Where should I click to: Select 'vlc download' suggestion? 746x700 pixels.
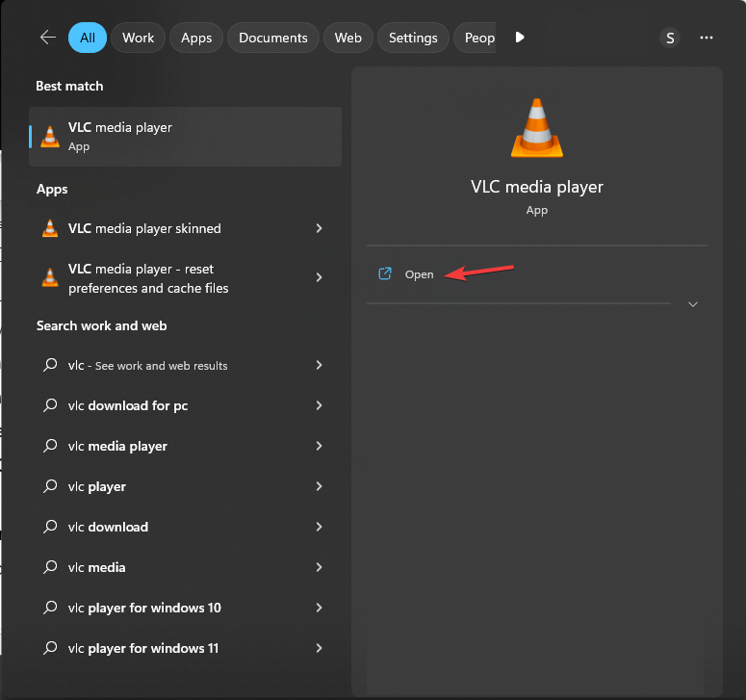click(185, 527)
